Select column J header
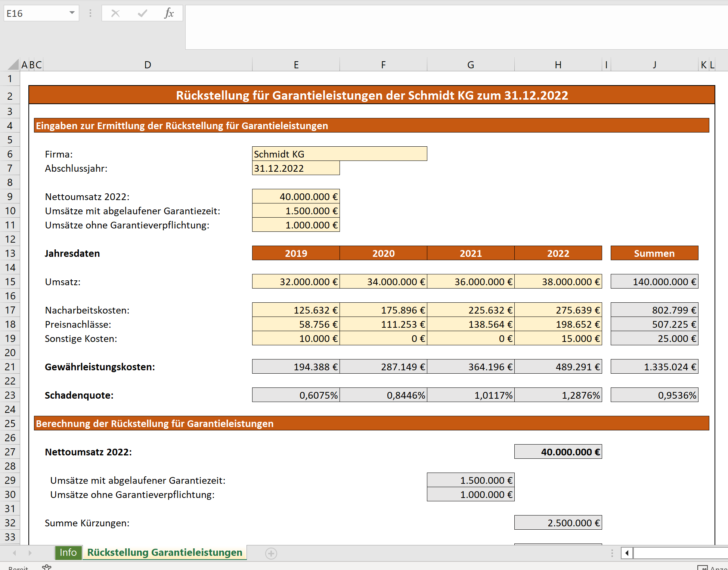 point(654,65)
